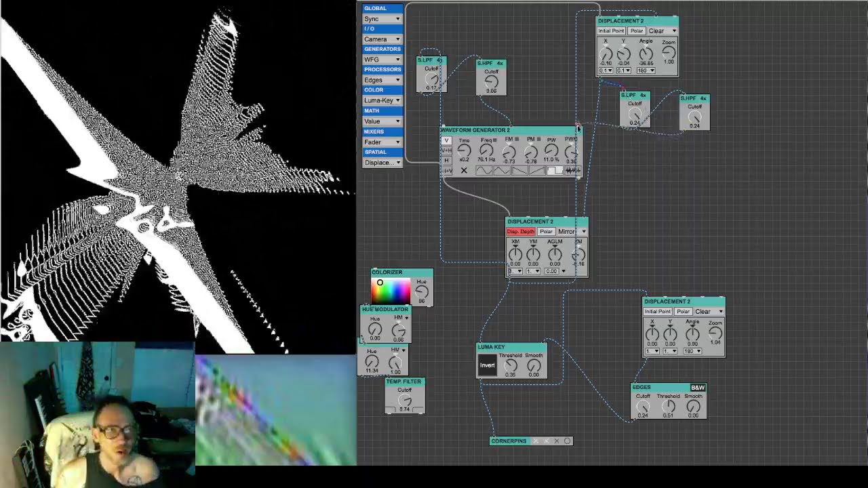
Task: Click Initial Point on top Displacement 2
Action: pos(611,31)
